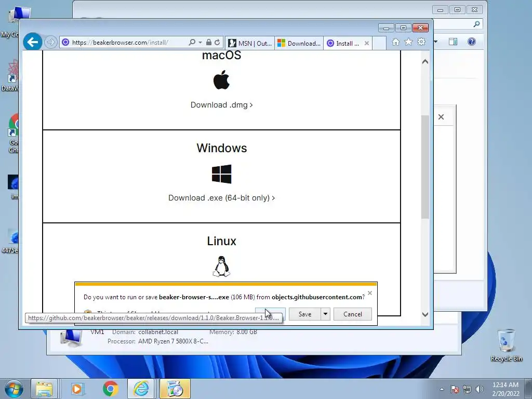Click the installer disc taskbar icon

tap(175, 389)
